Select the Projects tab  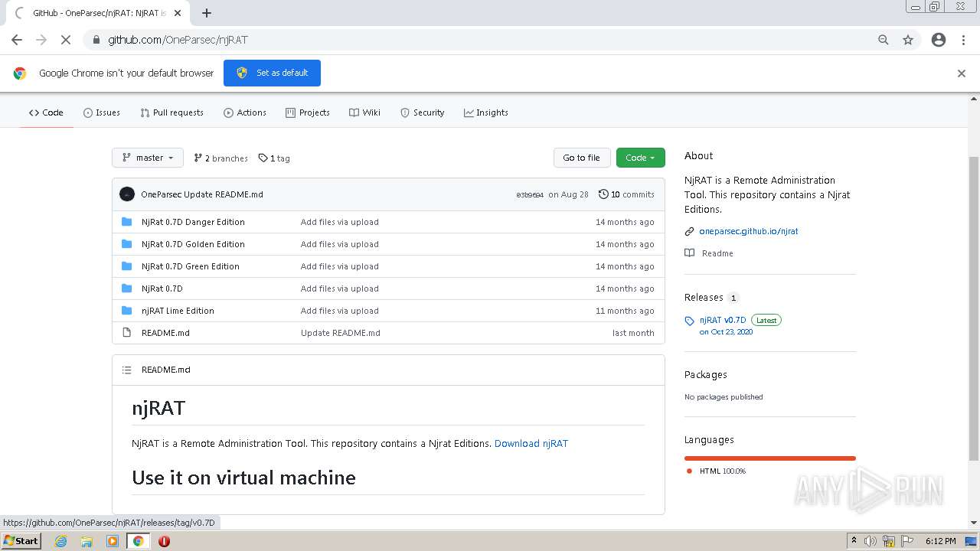pos(308,112)
